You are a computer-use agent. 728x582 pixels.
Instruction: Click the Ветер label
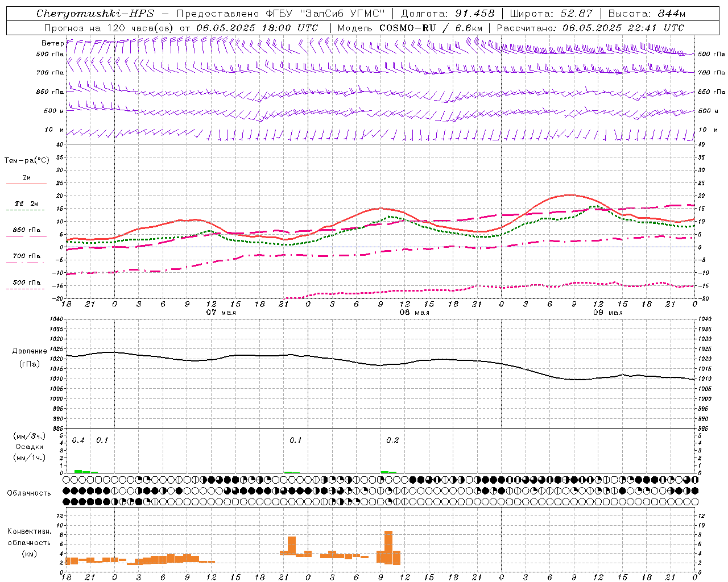click(x=52, y=43)
